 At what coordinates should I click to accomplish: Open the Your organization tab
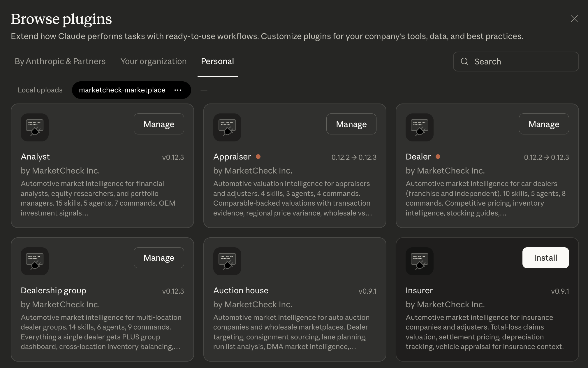click(x=153, y=61)
